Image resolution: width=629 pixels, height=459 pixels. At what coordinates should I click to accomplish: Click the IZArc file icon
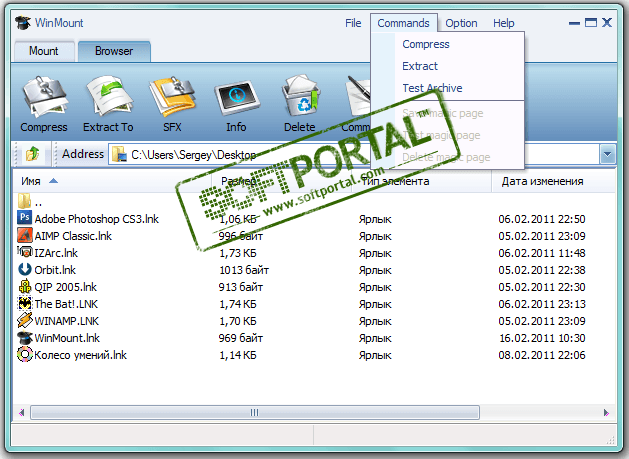pos(24,252)
